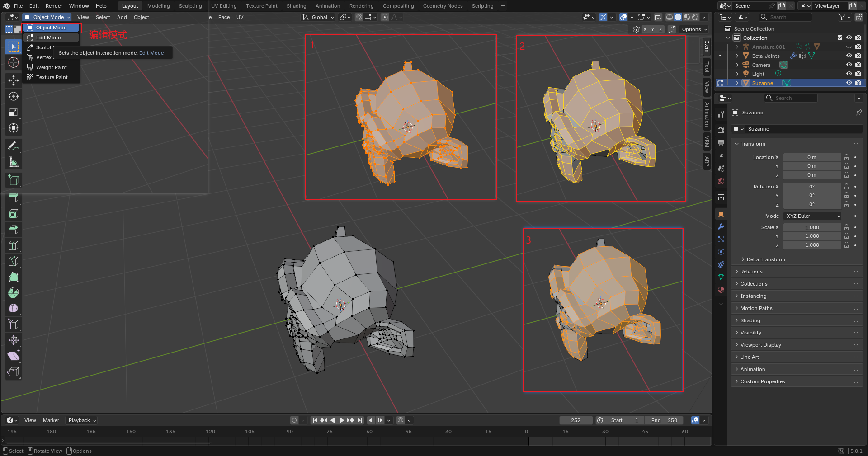Image resolution: width=868 pixels, height=456 pixels.
Task: Expand the Relations panel
Action: [x=751, y=272]
